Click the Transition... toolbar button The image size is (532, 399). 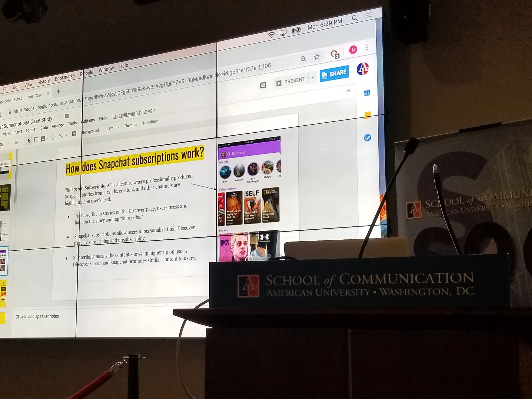tap(151, 122)
